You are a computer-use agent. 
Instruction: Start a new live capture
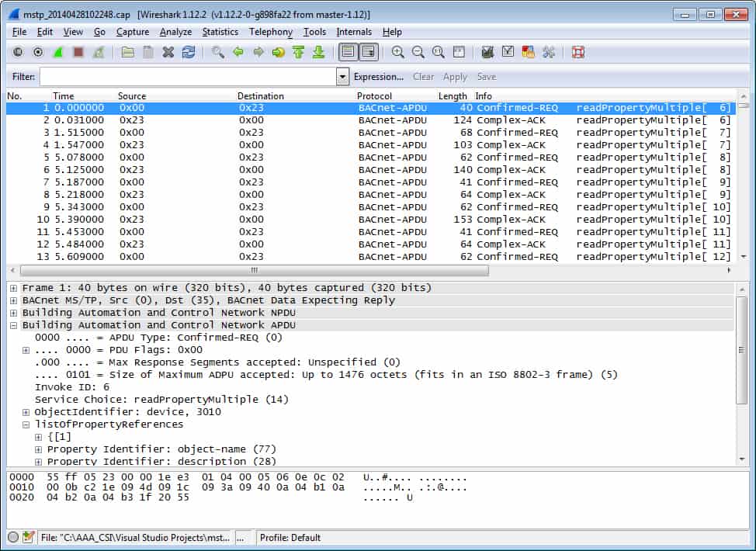(x=58, y=52)
